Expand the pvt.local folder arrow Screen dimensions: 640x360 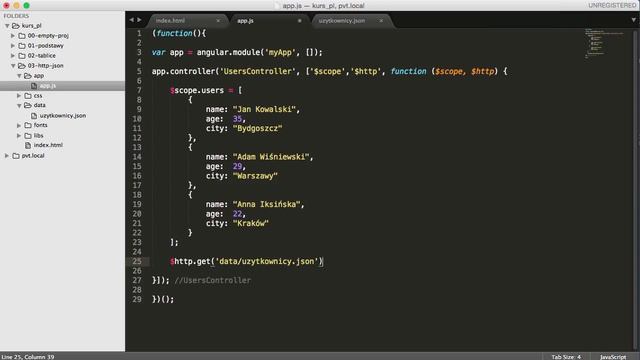pyautogui.click(x=7, y=156)
